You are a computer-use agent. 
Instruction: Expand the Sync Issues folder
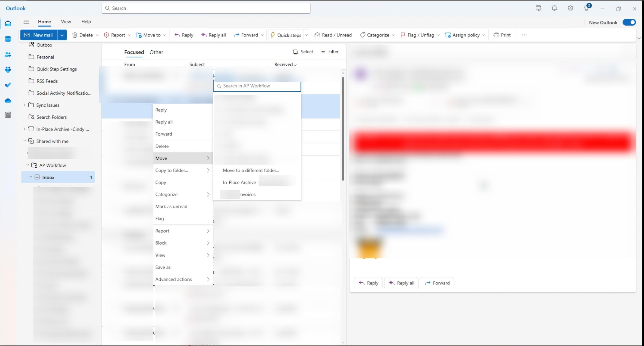25,105
